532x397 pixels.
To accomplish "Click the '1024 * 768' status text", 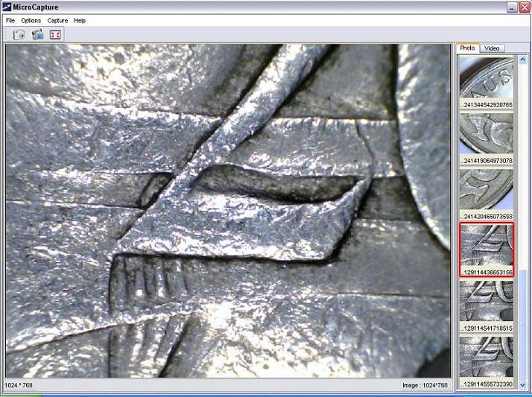I will 19,385.
